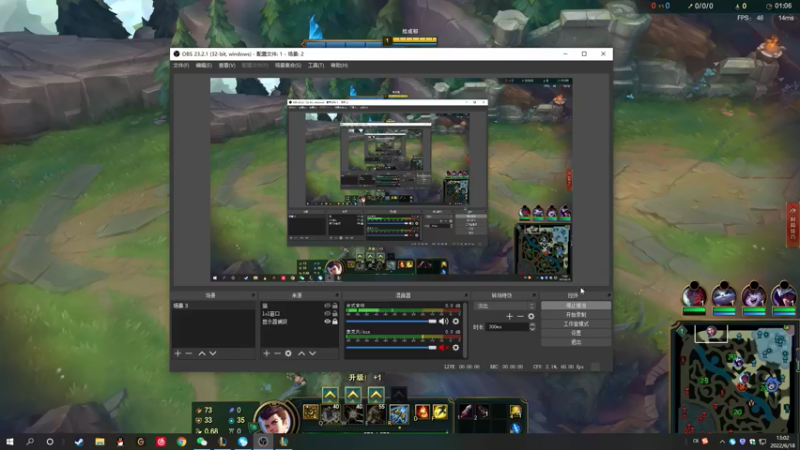
Task: Click the stop streaming button in Controls
Action: coord(576,306)
